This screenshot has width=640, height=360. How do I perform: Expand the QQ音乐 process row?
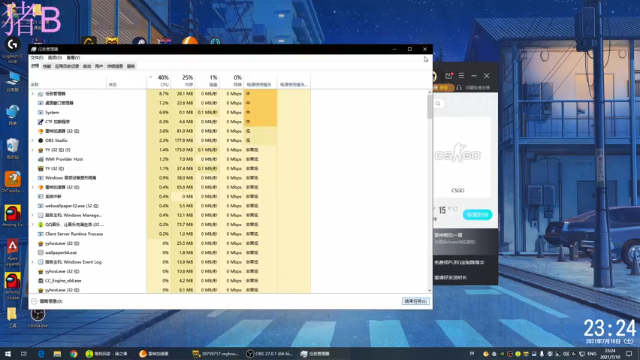33,224
